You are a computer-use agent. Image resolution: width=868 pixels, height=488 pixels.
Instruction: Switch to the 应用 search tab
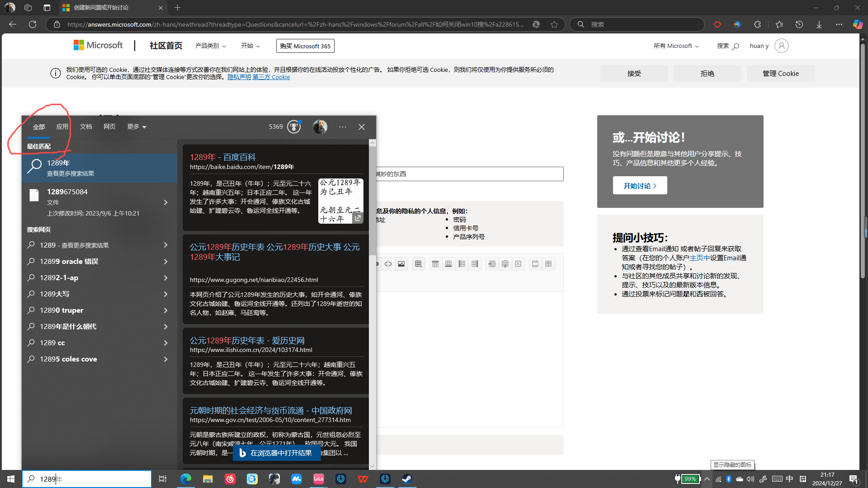62,127
